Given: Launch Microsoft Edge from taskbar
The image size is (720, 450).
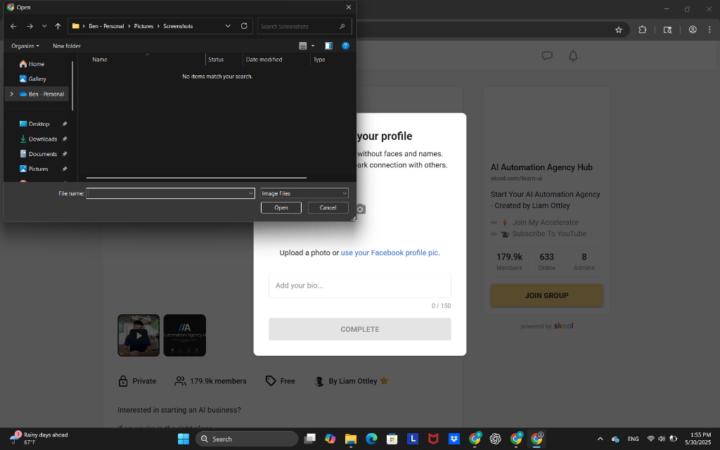Looking at the screenshot, I should tap(371, 439).
